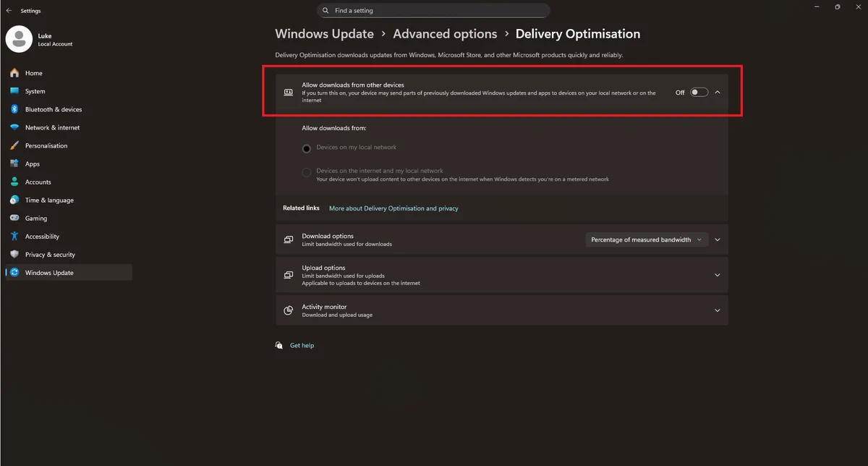The height and width of the screenshot is (466, 868).
Task: Open the System settings page
Action: tap(68, 91)
